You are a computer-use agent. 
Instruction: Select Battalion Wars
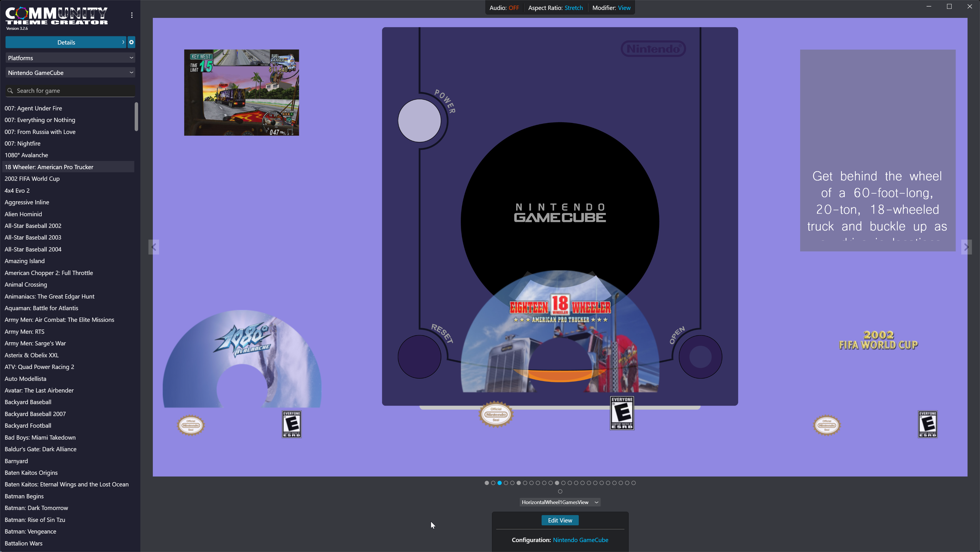[68, 543]
